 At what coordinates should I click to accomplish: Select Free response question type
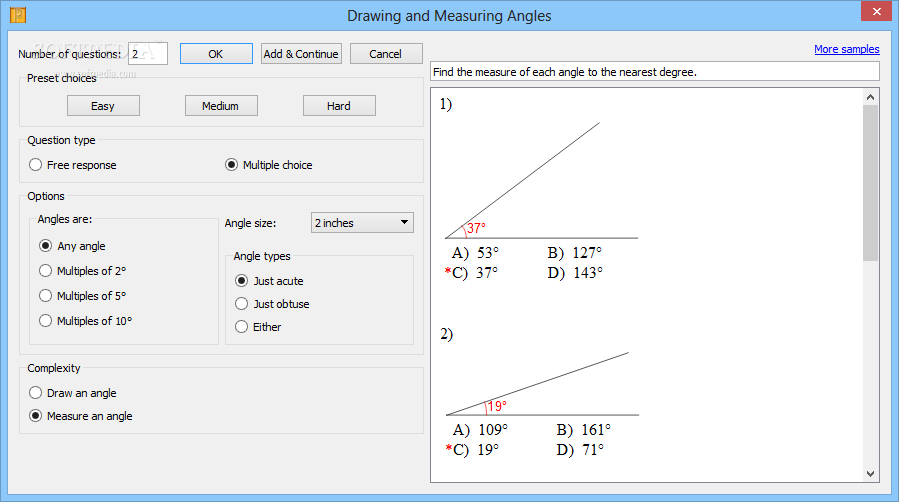(x=72, y=165)
